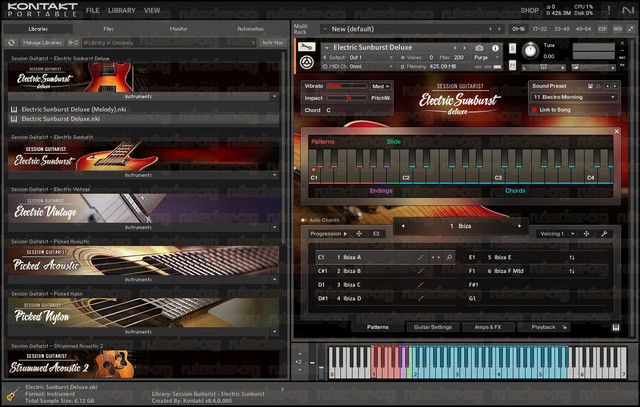
Task: Click the refresh libraries icon
Action: (x=11, y=42)
